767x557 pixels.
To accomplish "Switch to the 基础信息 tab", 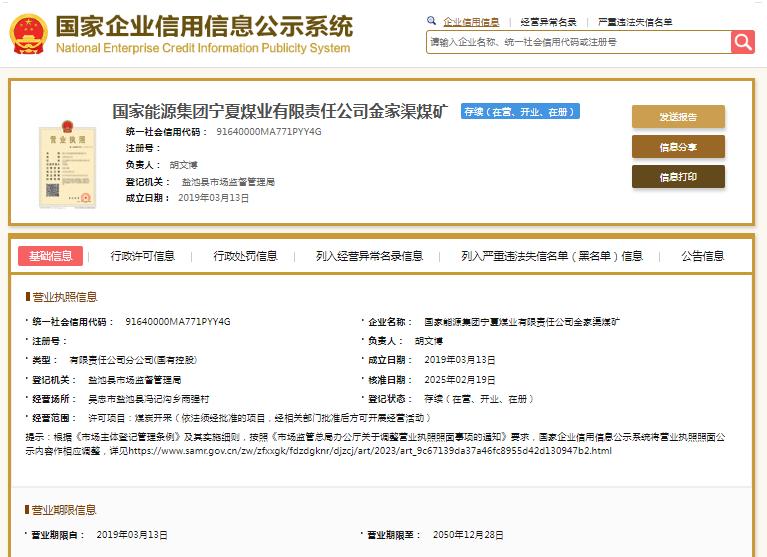I will (50, 256).
